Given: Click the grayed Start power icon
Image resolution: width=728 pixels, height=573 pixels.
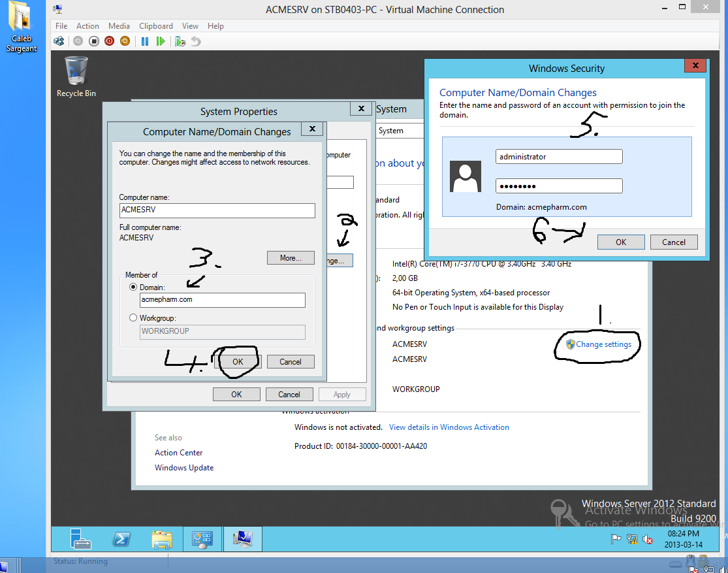Looking at the screenshot, I should 78,41.
